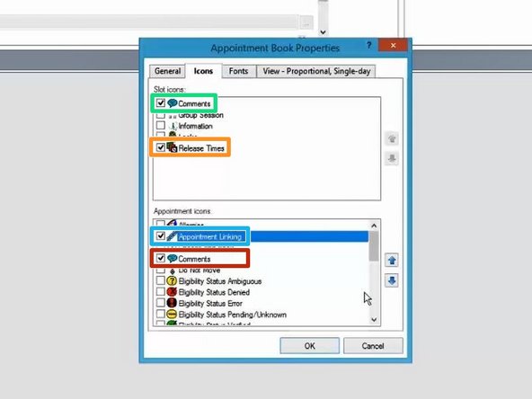Select the Appointment Linking chain icon
The height and width of the screenshot is (399, 532).
(x=172, y=236)
